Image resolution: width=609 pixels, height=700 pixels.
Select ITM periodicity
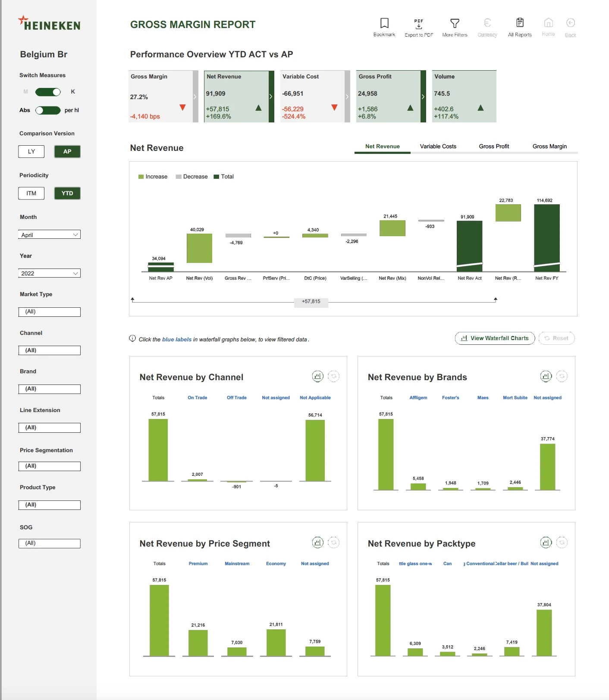click(x=31, y=194)
